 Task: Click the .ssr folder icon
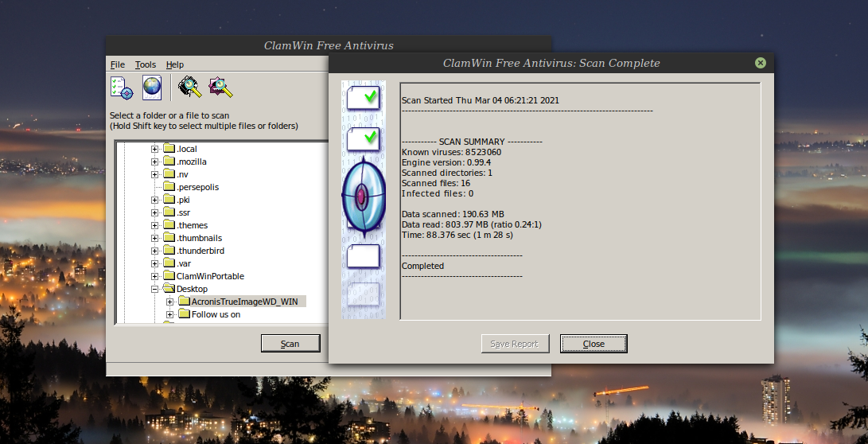click(x=169, y=212)
